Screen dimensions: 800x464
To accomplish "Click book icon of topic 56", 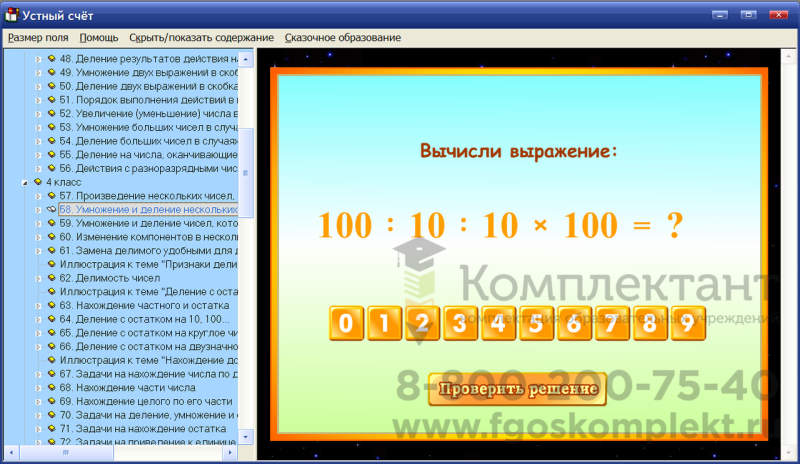I will click(x=52, y=168).
